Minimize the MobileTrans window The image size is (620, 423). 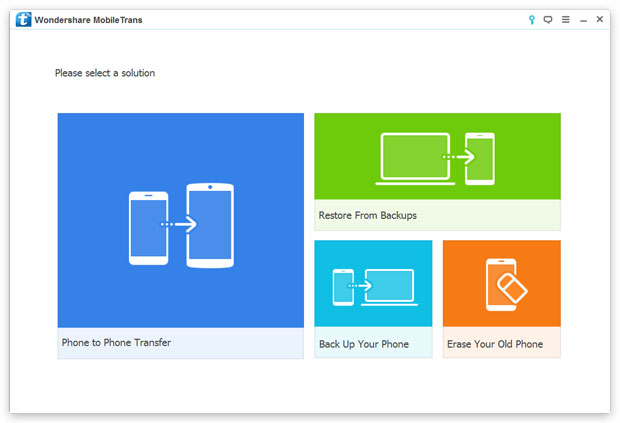tap(583, 21)
